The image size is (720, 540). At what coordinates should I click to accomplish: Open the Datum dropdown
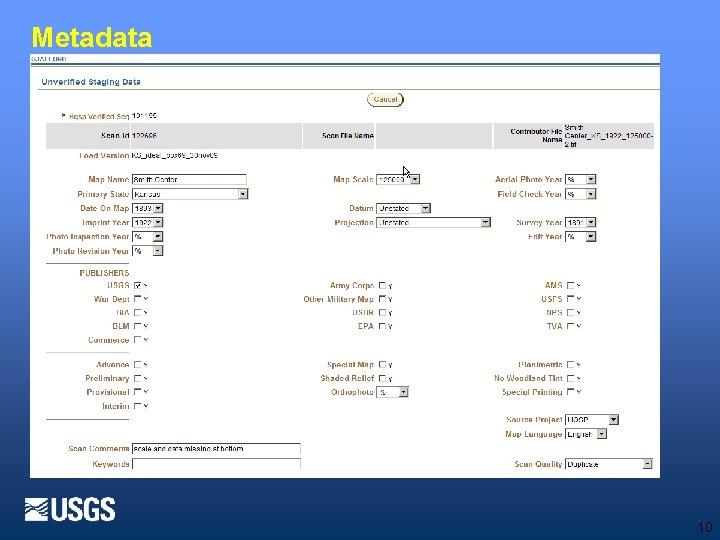(x=403, y=208)
